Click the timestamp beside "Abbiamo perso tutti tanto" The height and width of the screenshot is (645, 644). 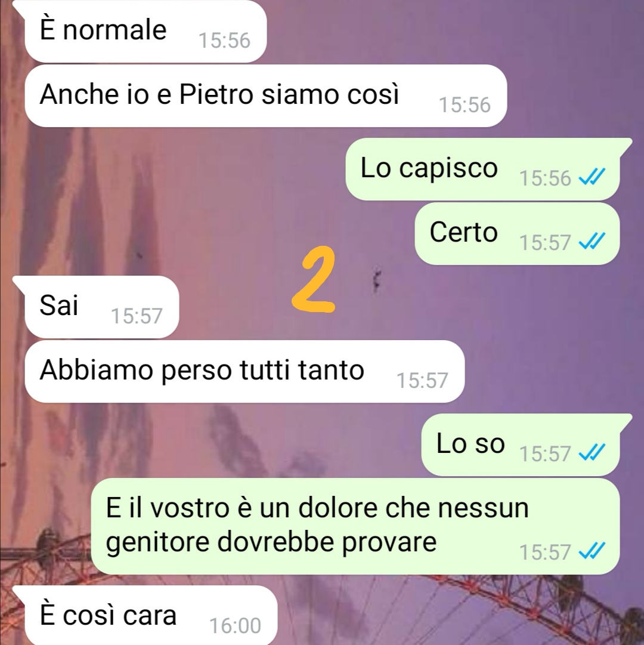click(422, 380)
